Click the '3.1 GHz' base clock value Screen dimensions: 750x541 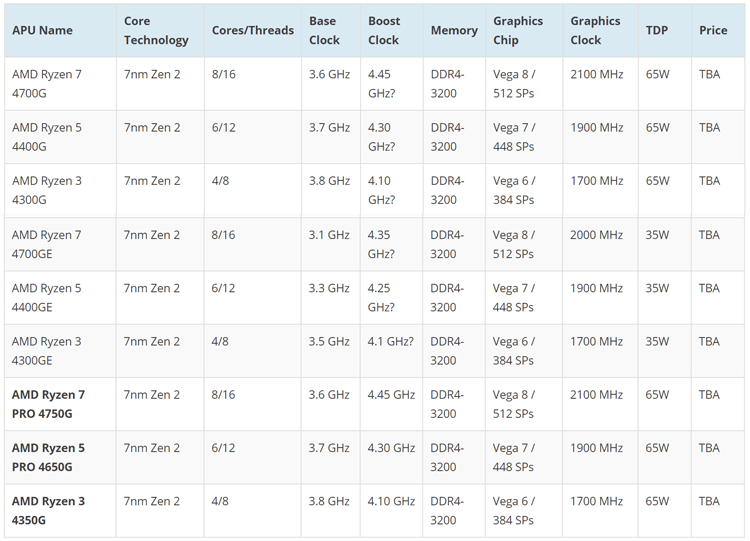click(x=329, y=235)
